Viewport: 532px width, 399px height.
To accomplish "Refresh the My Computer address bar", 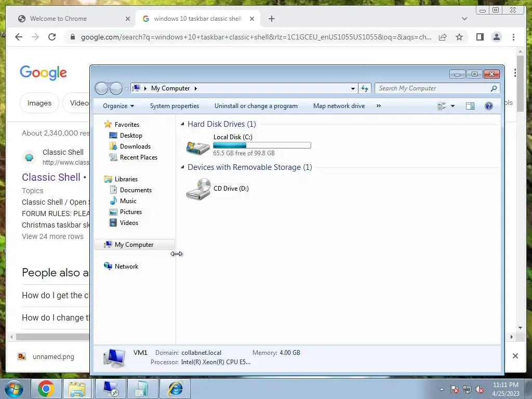I will click(x=365, y=88).
